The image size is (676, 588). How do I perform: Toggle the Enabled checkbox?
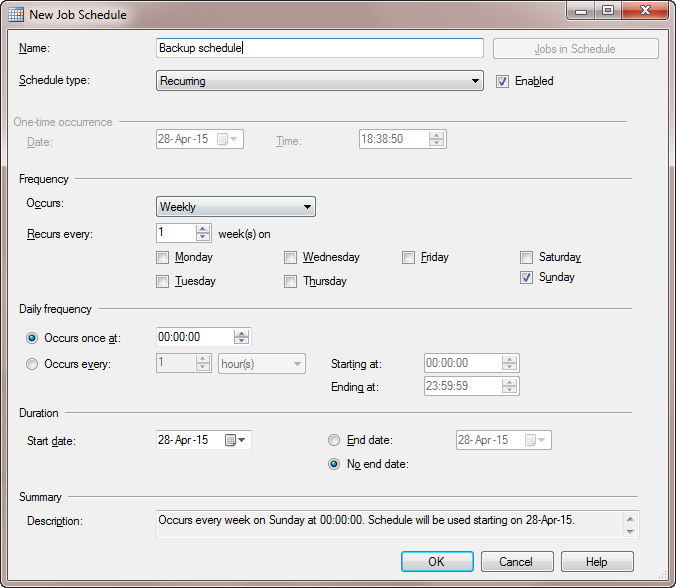click(502, 81)
